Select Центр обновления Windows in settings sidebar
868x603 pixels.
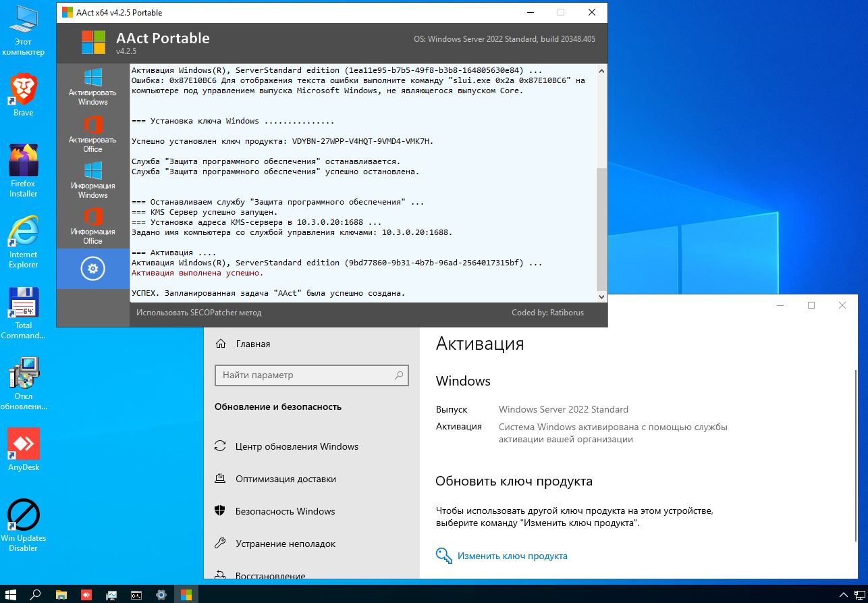coord(296,446)
